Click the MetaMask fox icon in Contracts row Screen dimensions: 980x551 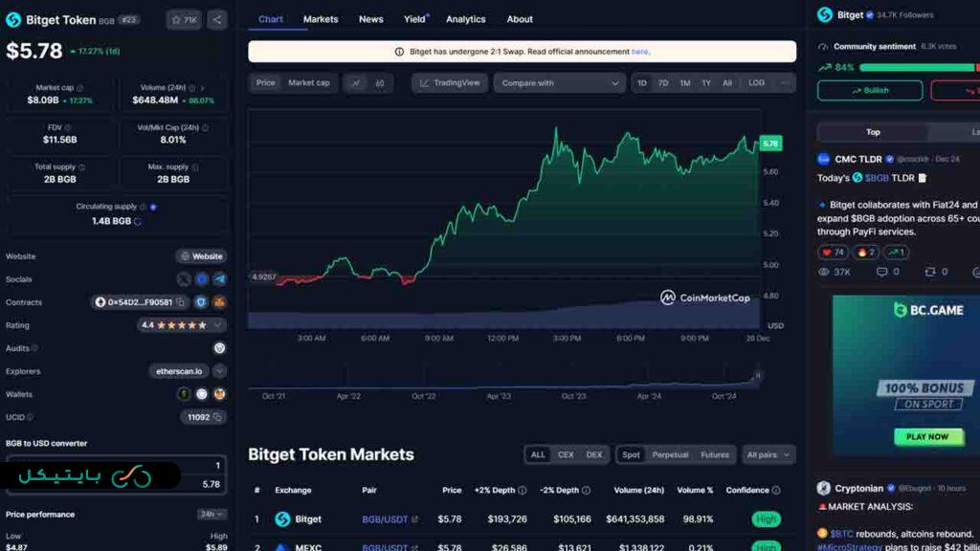[219, 302]
